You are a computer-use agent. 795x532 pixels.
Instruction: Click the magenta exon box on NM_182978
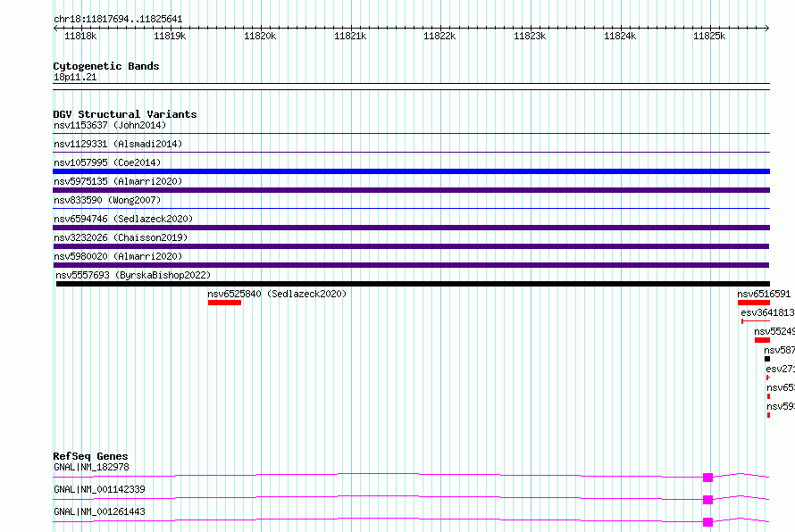point(707,478)
